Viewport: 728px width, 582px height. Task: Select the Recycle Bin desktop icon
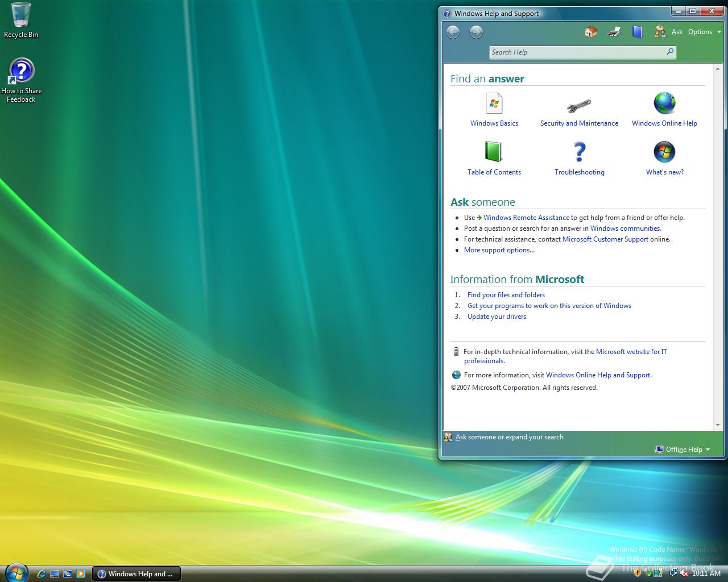tap(21, 20)
